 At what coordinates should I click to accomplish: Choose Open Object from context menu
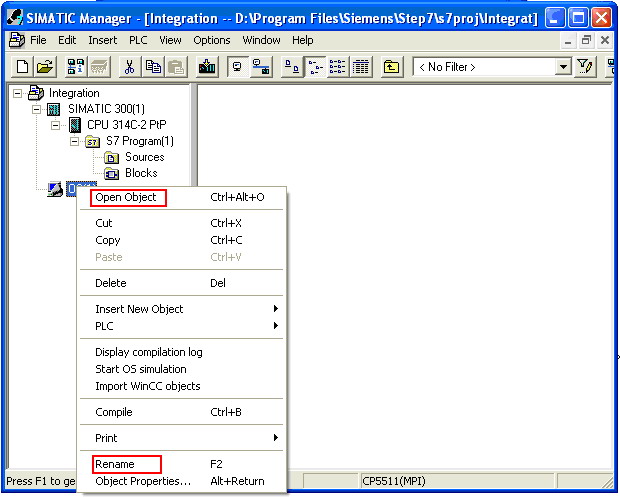(126, 197)
